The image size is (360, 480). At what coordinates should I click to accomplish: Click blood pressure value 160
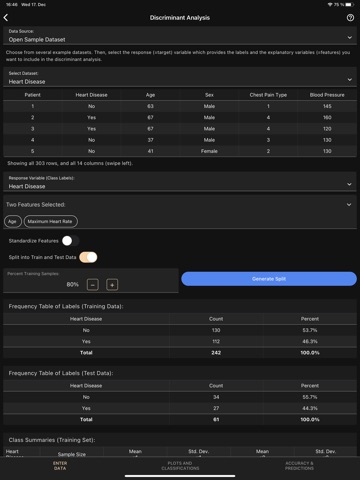(x=327, y=117)
